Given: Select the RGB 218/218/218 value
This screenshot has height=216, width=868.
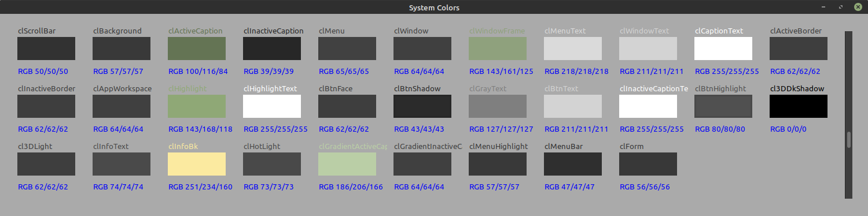Looking at the screenshot, I should pyautogui.click(x=576, y=72).
